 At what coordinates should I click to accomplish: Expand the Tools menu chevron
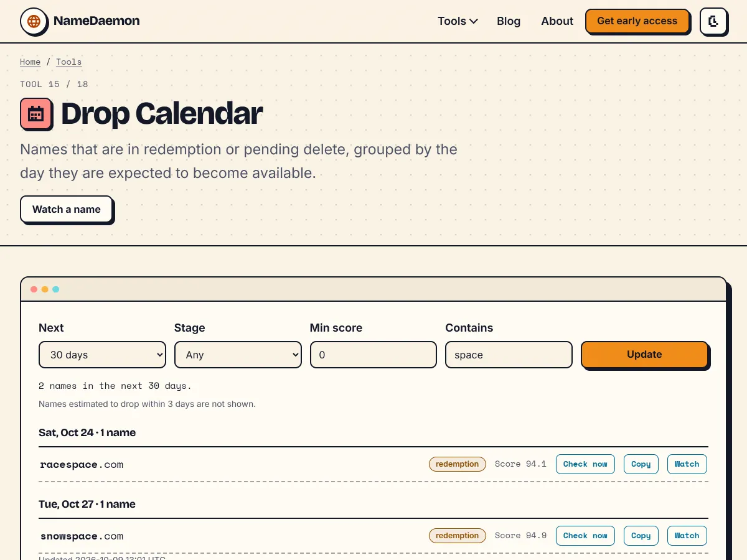[x=474, y=21]
